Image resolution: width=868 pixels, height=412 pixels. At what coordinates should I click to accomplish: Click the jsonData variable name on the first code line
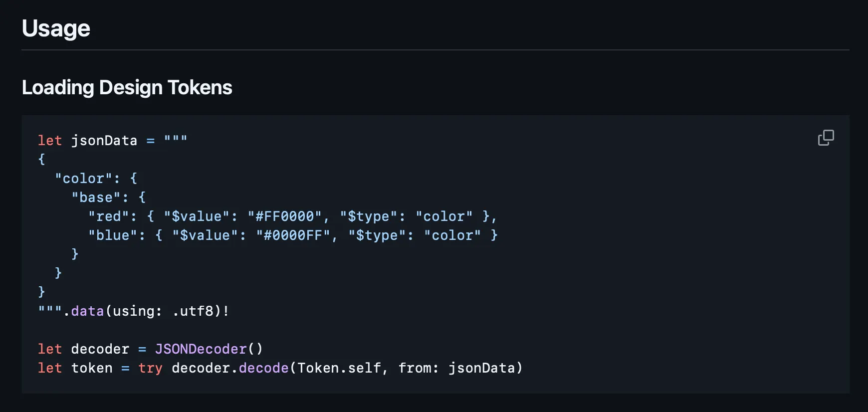coord(104,141)
